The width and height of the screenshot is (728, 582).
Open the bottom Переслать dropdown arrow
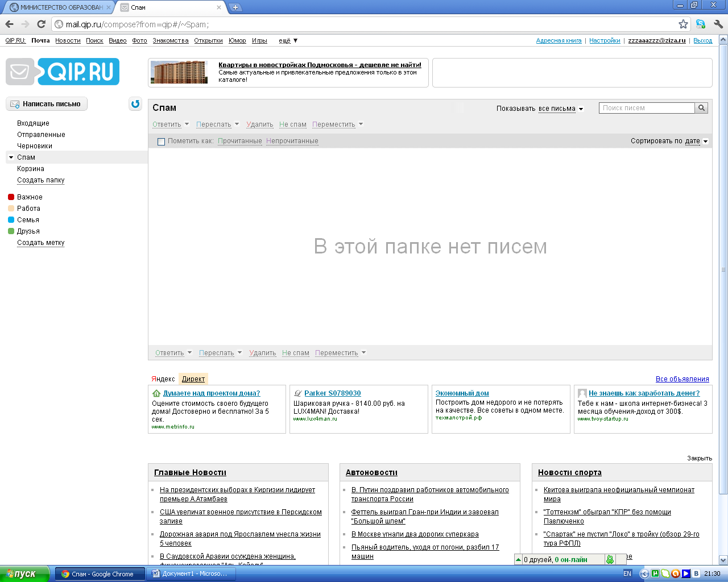pyautogui.click(x=239, y=353)
